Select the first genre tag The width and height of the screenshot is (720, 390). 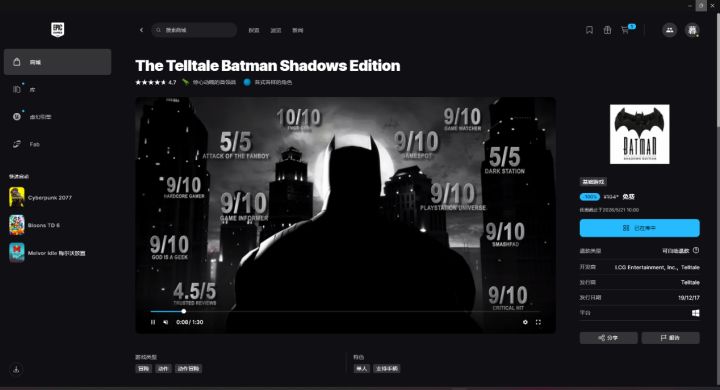tap(144, 368)
